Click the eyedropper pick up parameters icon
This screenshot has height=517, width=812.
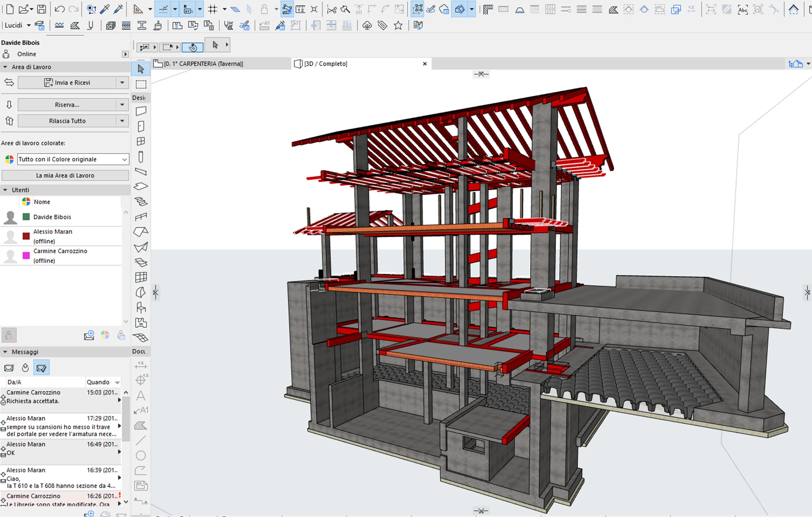(x=105, y=9)
